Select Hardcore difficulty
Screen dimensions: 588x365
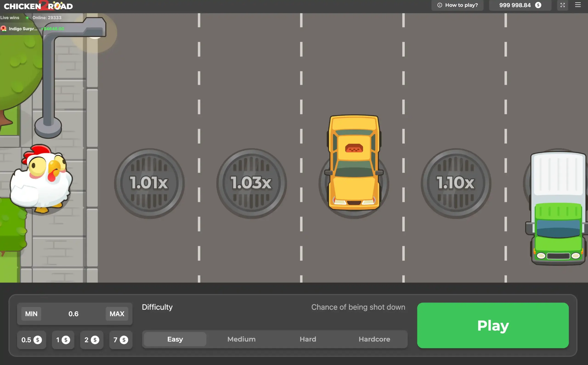click(x=374, y=339)
